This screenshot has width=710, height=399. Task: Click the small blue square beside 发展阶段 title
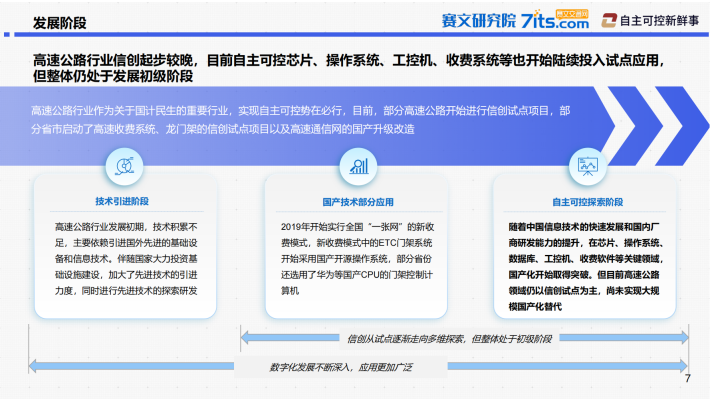pyautogui.click(x=7, y=34)
